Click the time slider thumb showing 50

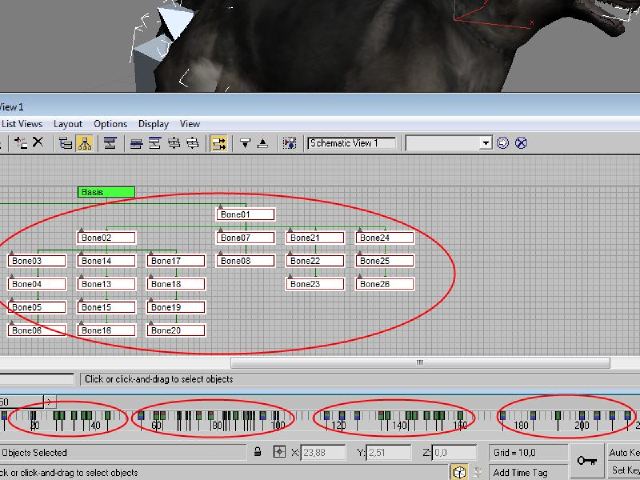point(21,402)
